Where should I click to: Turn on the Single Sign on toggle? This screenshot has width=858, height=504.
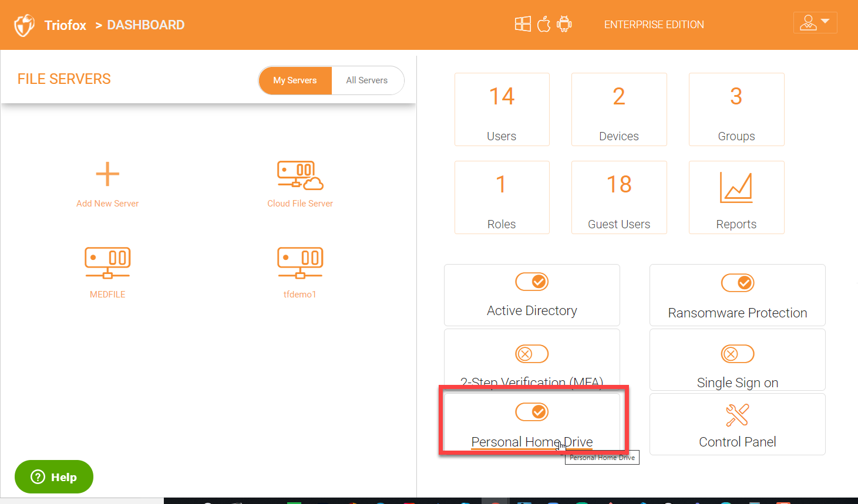737,354
